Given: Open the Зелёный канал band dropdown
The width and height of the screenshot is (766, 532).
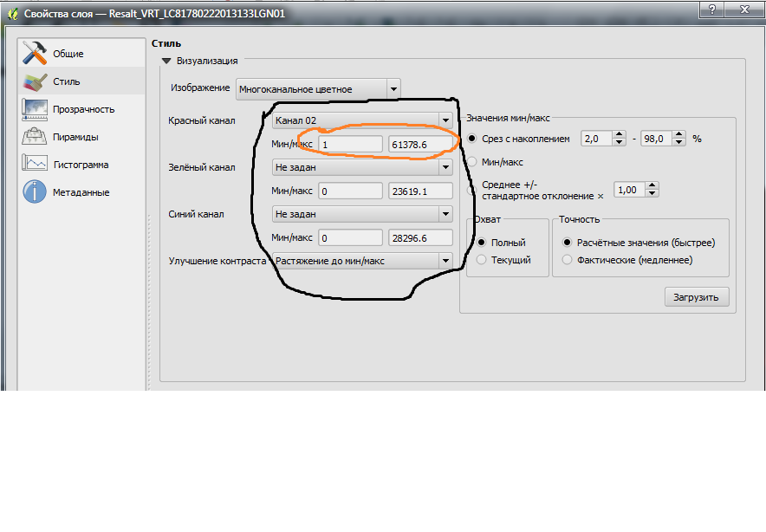Looking at the screenshot, I should (362, 167).
